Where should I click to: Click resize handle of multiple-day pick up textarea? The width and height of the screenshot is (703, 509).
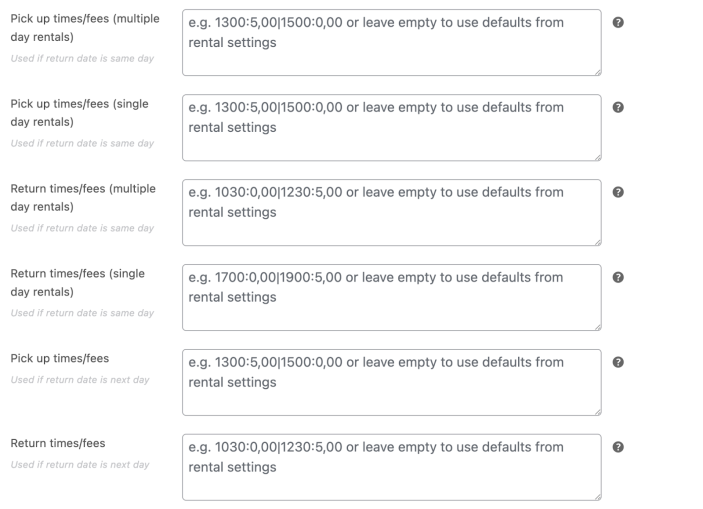(597, 71)
